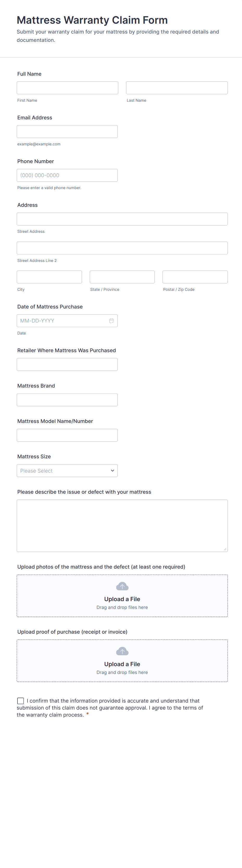Focus the Last Name text box
The image size is (242, 868).
[x=177, y=88]
